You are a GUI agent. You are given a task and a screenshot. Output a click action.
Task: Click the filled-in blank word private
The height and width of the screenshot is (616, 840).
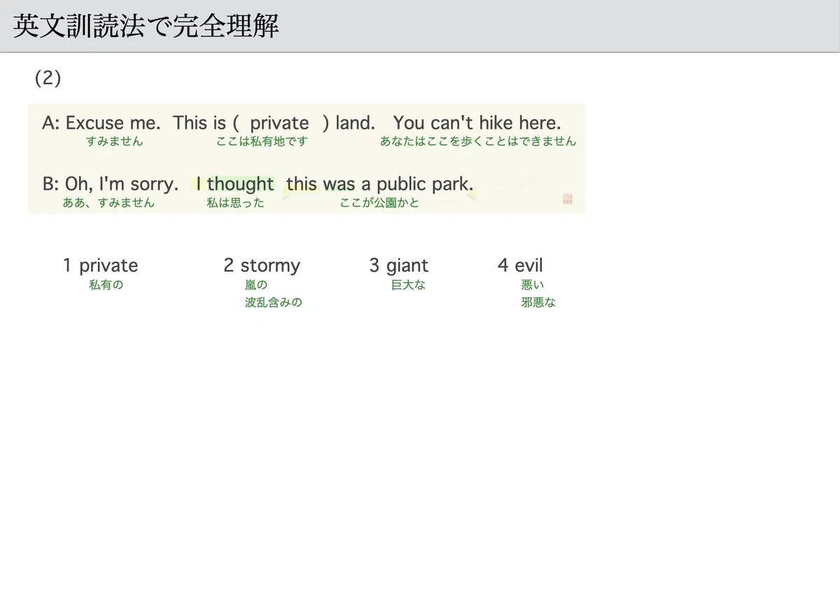(x=279, y=123)
